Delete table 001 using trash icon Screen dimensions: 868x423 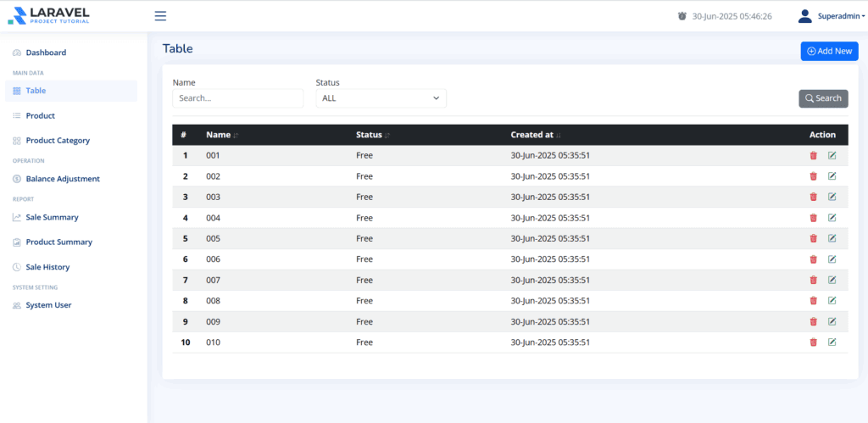pyautogui.click(x=813, y=156)
